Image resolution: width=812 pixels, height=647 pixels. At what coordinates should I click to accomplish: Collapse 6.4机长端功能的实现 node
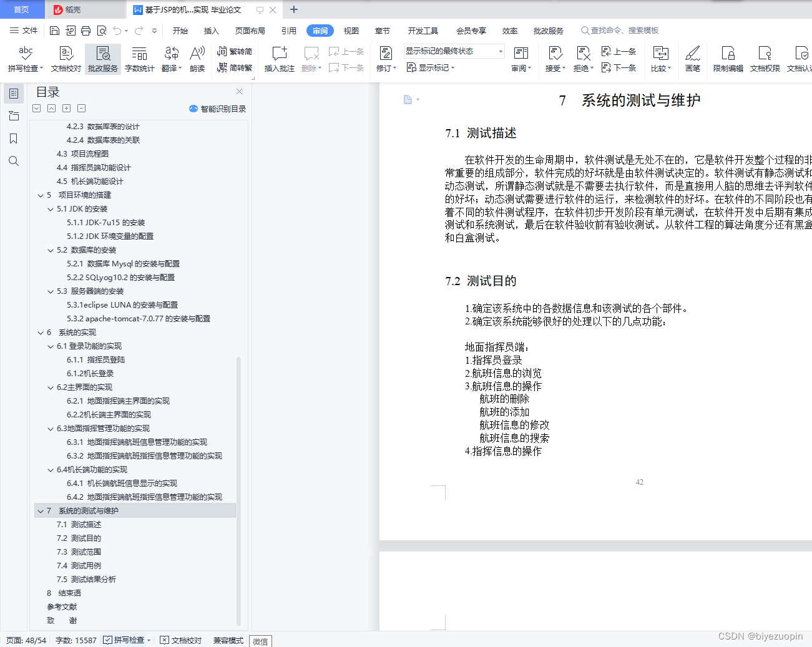(x=51, y=470)
